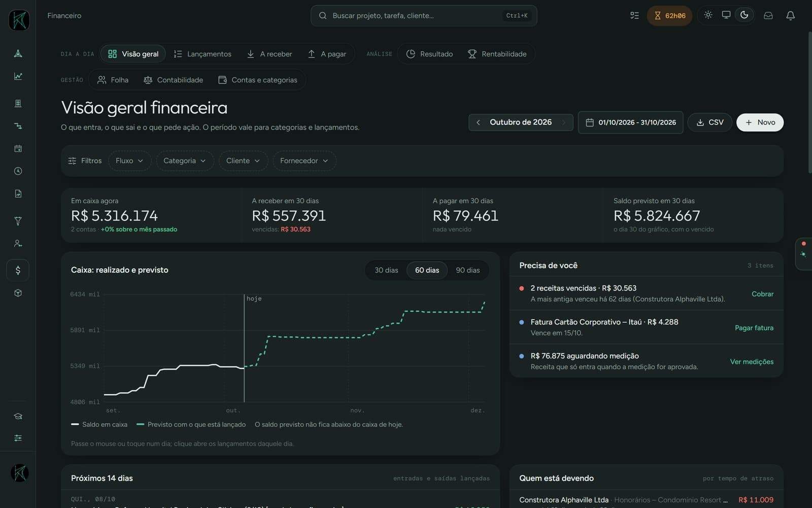Go to next month arrow
Viewport: 812px width, 508px height.
pyautogui.click(x=563, y=122)
